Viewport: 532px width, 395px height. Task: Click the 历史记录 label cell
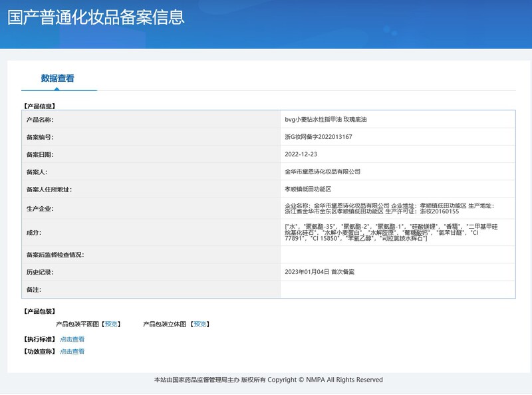(152, 272)
